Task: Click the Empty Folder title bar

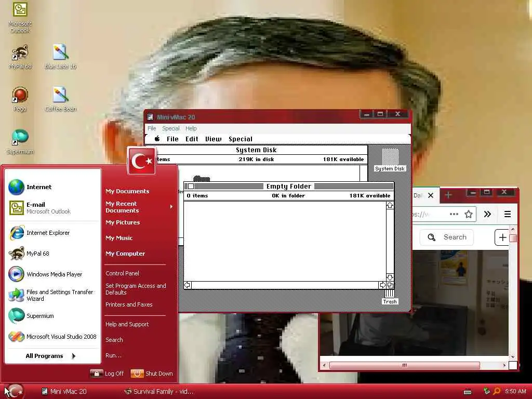Action: 289,187
